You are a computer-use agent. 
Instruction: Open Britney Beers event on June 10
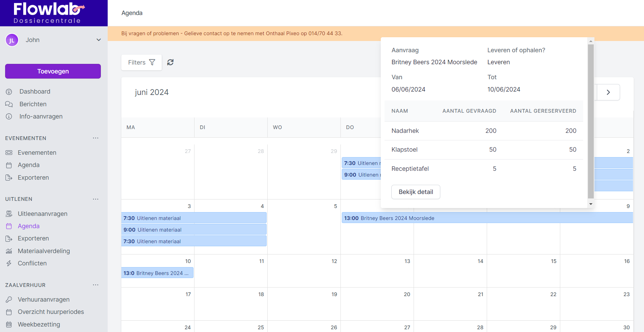pos(157,273)
